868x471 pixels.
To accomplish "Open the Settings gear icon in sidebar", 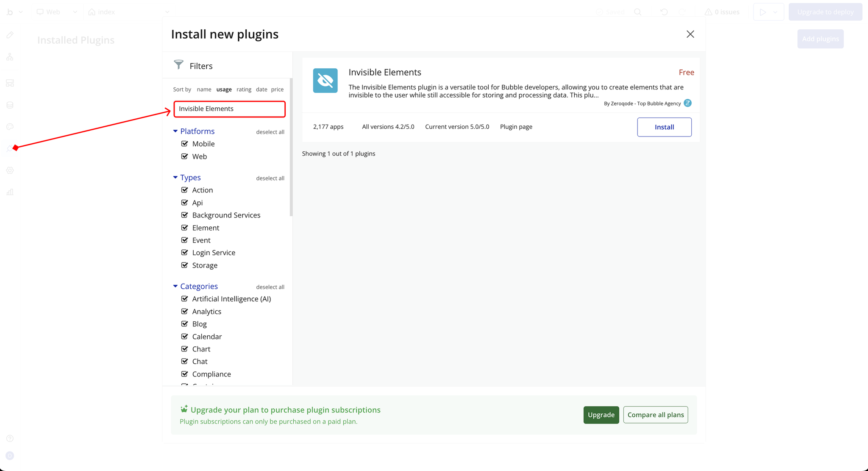I will pyautogui.click(x=10, y=170).
